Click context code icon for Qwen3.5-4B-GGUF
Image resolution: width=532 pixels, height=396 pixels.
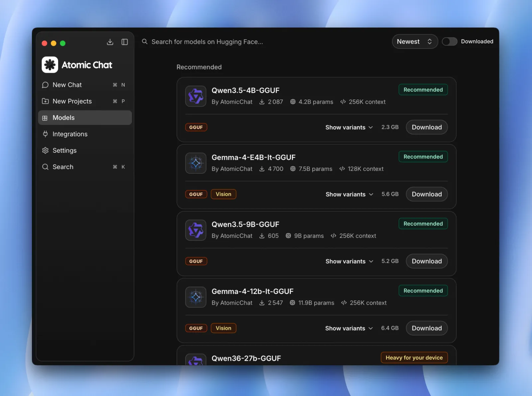343,102
